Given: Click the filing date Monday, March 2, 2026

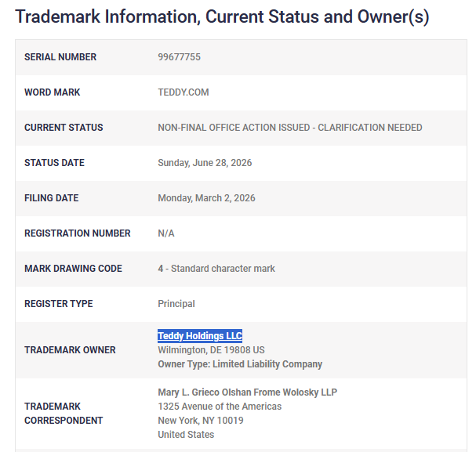Looking at the screenshot, I should pos(206,198).
